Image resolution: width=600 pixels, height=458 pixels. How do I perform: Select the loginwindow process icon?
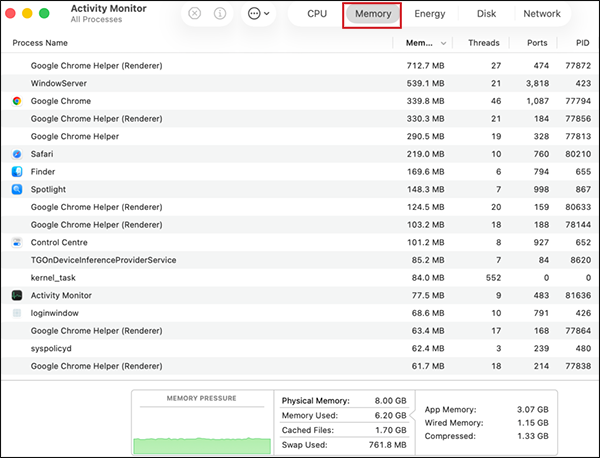[17, 313]
